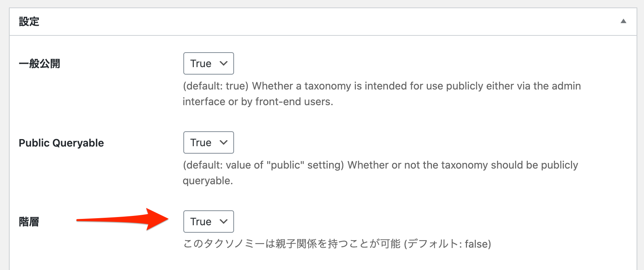The width and height of the screenshot is (644, 270).
Task: Click the description mentioning "public" setting
Action: 380,165
